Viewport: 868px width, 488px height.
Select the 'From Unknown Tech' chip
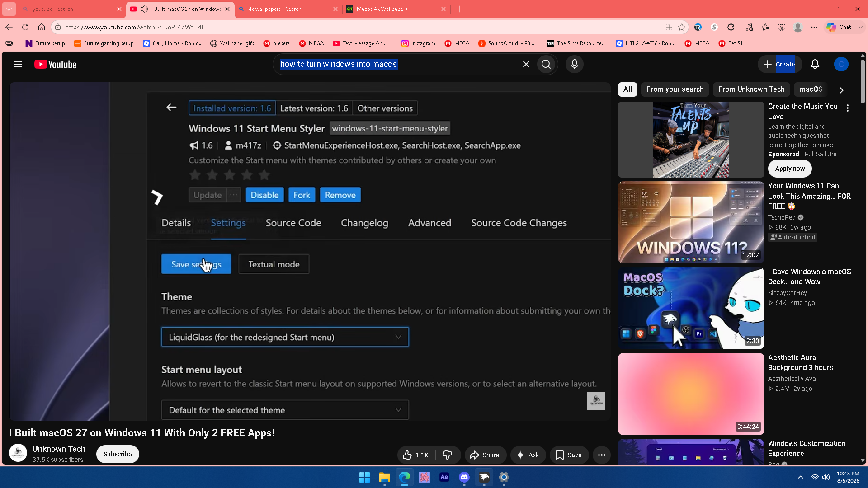tap(751, 89)
